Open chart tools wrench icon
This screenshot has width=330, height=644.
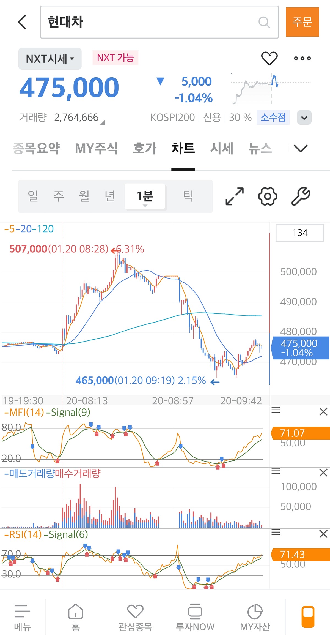click(301, 196)
